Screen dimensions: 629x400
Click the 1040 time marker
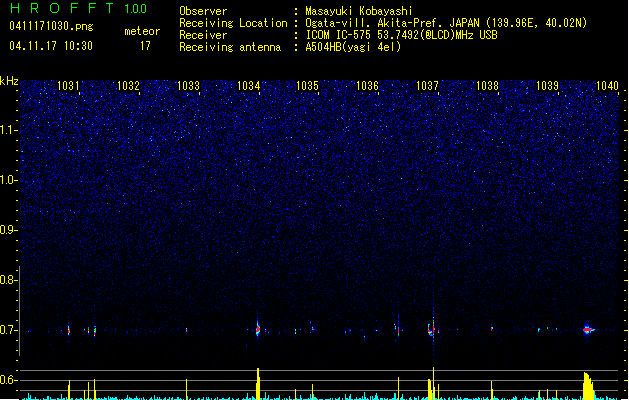[607, 86]
